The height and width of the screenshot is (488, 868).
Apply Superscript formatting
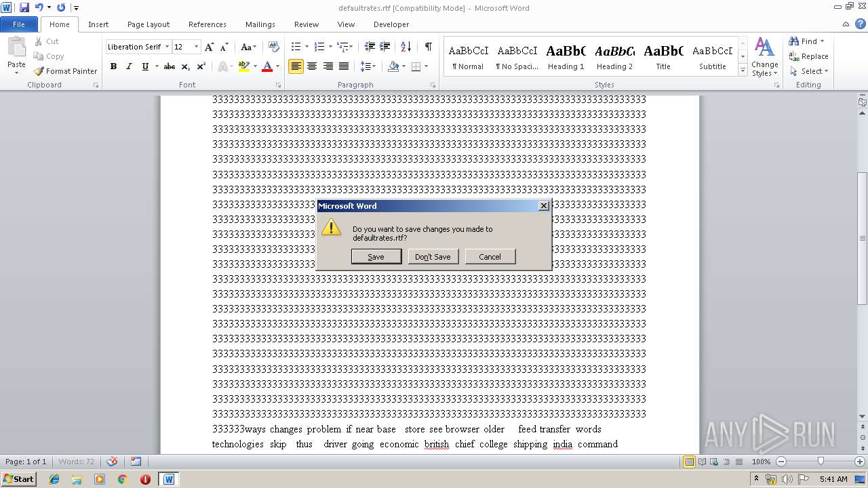[x=201, y=66]
